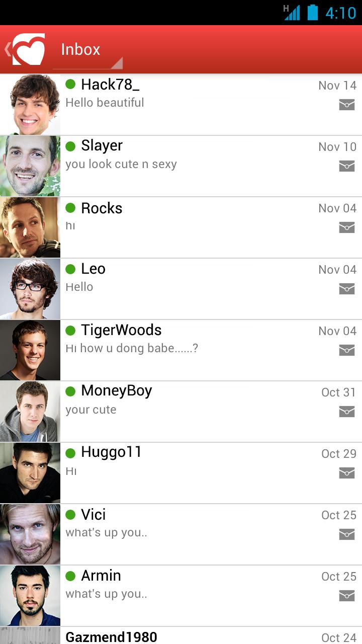
Task: Open TigerWoods conversation
Action: click(181, 350)
